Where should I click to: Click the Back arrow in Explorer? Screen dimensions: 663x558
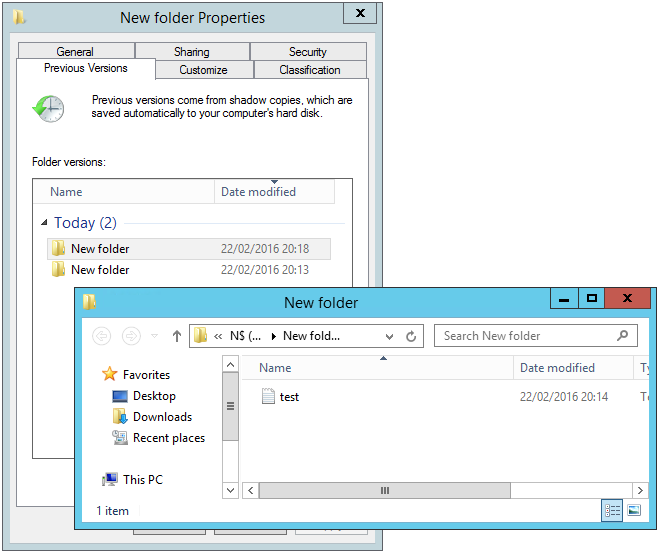tap(101, 336)
